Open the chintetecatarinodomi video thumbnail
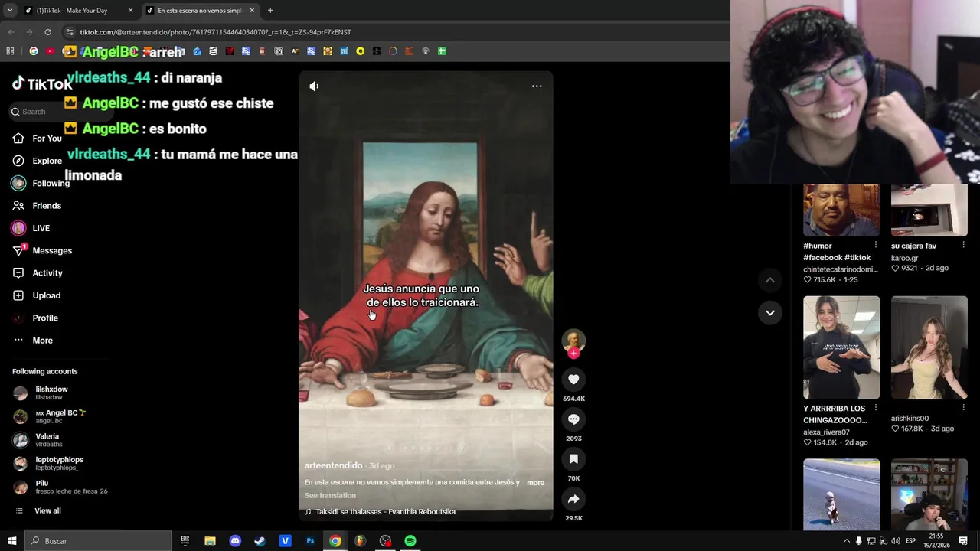 point(841,210)
